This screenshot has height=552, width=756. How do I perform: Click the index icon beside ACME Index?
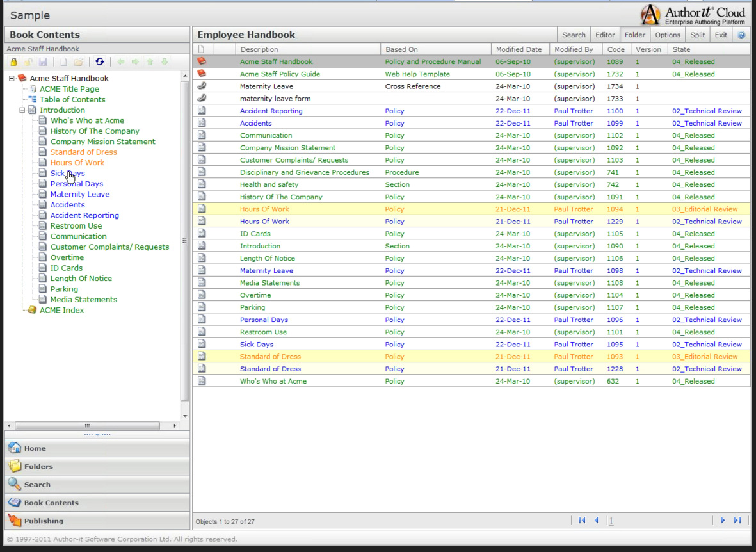pyautogui.click(x=32, y=310)
